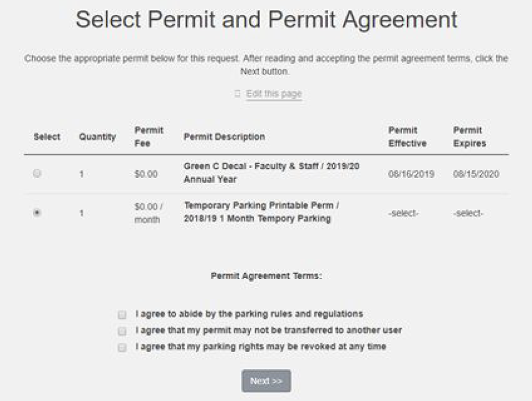This screenshot has height=401, width=532.
Task: Click the 08/16/2019 effective date cell
Action: tap(411, 174)
